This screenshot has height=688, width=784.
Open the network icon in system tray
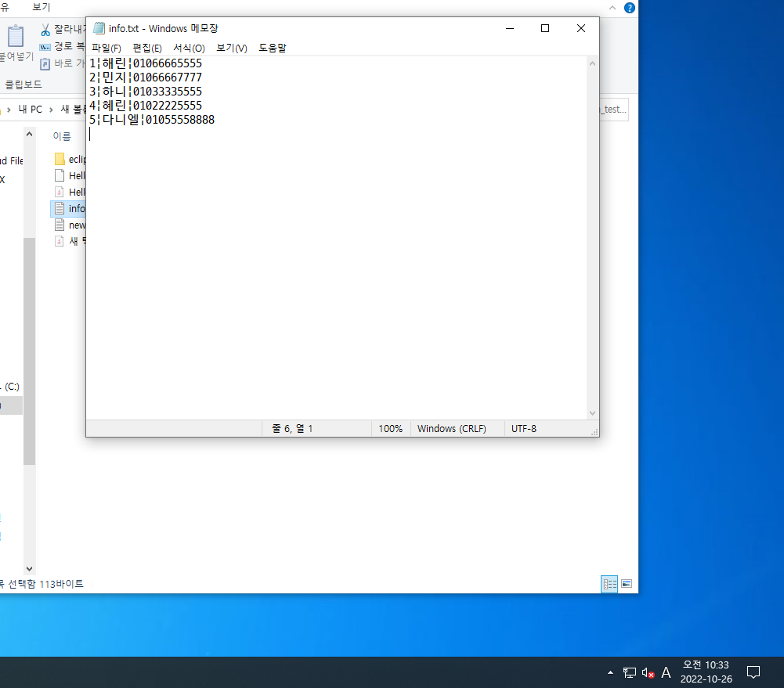point(630,672)
